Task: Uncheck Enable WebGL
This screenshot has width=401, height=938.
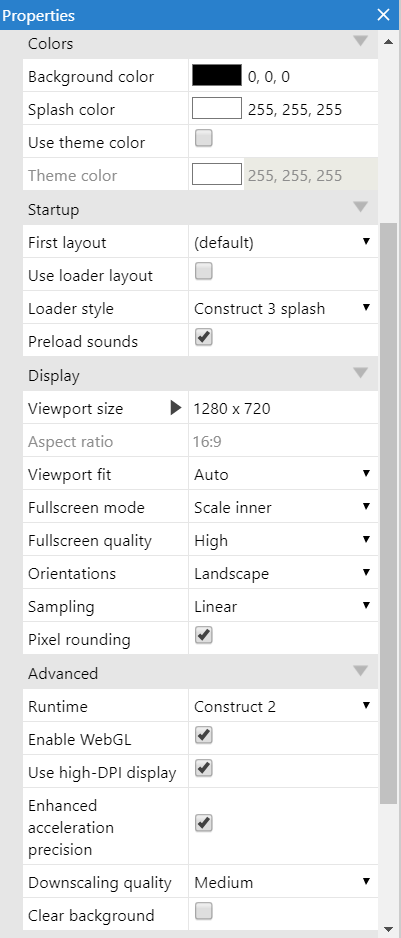Action: coord(204,735)
